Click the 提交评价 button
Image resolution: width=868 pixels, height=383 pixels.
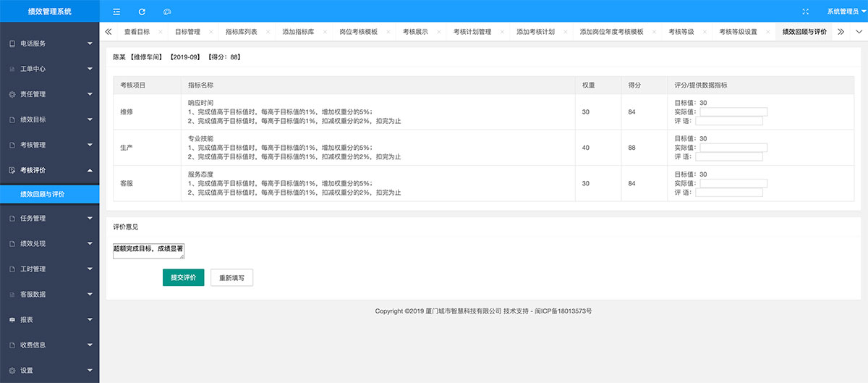click(184, 277)
